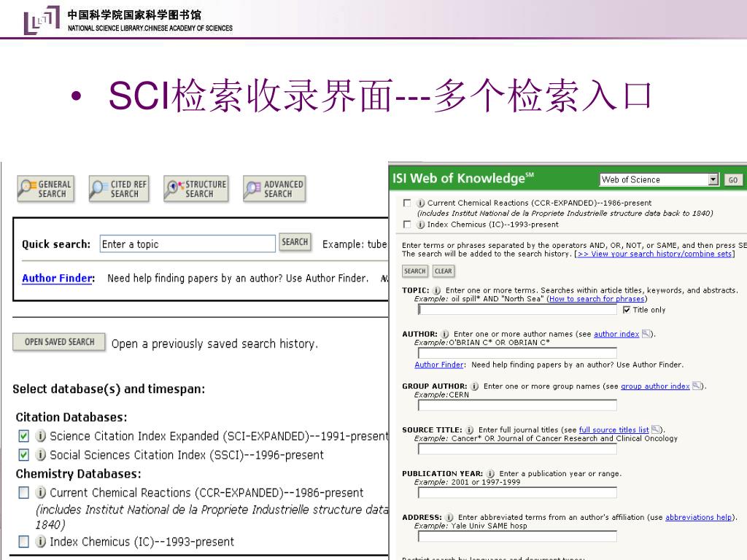
Task: Click the Quick search SEARCH button
Action: coord(295,242)
